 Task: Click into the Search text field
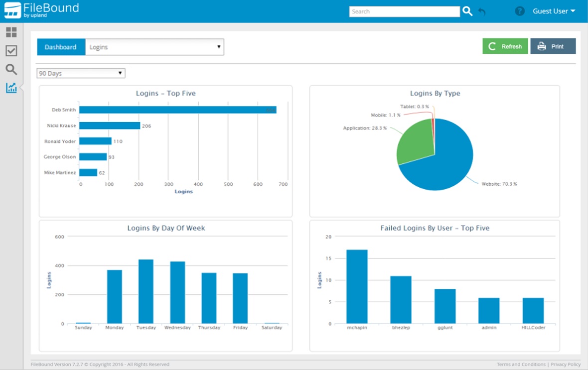tap(404, 11)
